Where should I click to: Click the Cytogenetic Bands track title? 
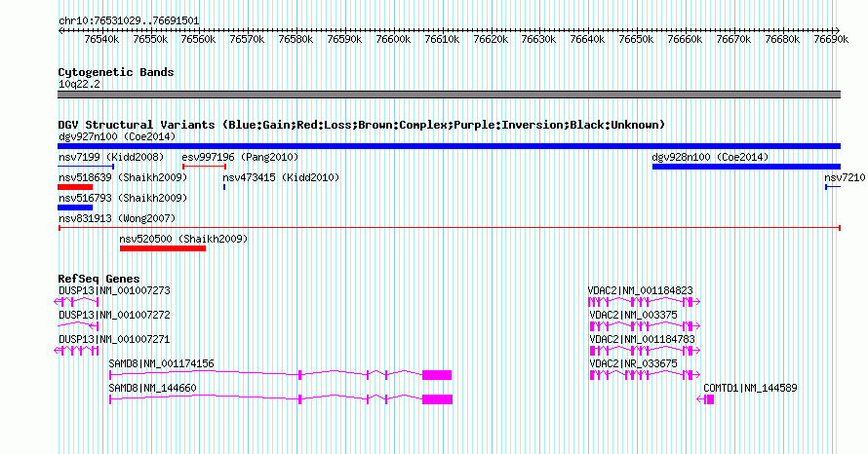point(116,72)
